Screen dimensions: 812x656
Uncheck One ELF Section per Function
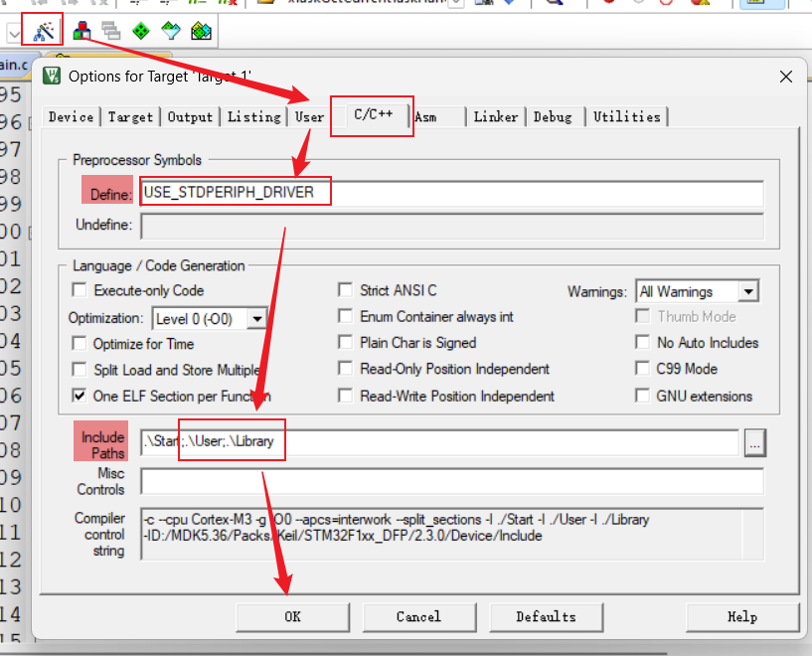tap(80, 397)
